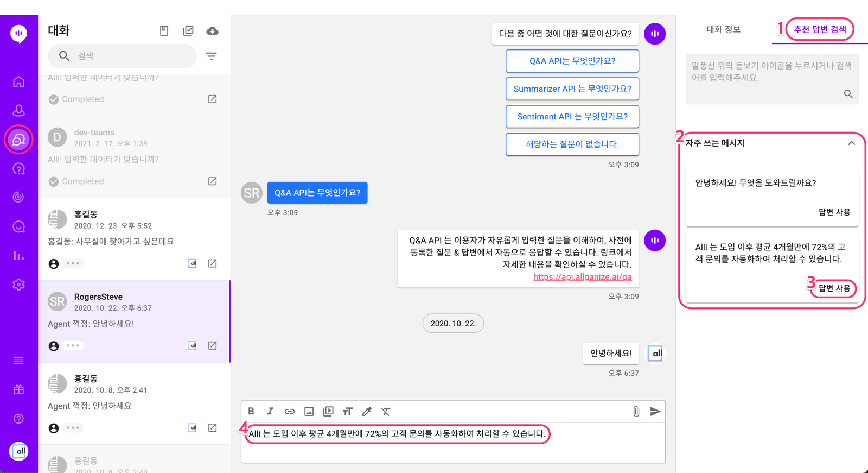Select the RogersSteve conversation
The image size is (868, 473).
tap(134, 321)
